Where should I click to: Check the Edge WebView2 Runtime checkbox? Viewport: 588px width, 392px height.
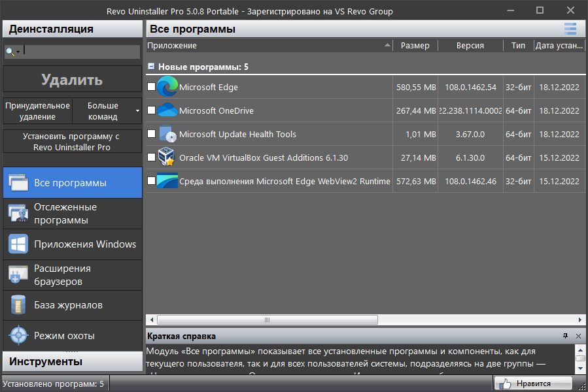[152, 181]
